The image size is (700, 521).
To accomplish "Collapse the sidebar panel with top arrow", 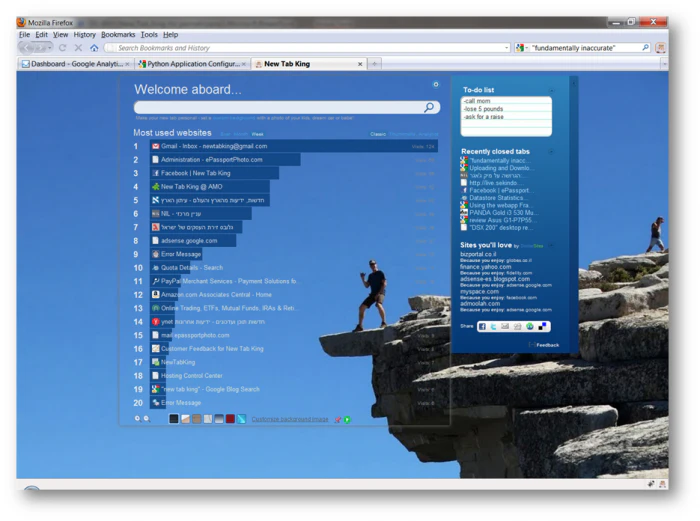I will (574, 83).
